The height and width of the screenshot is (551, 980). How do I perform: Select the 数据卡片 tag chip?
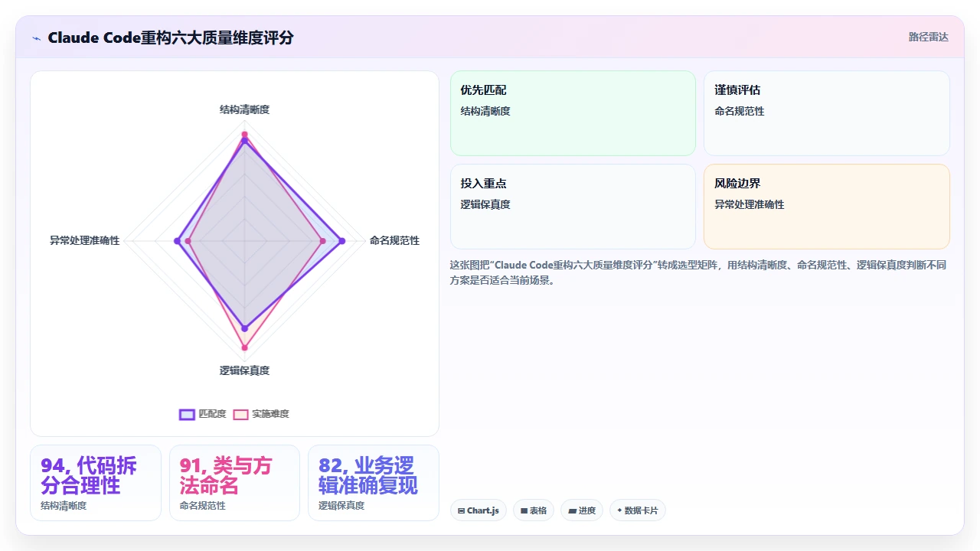(x=638, y=510)
